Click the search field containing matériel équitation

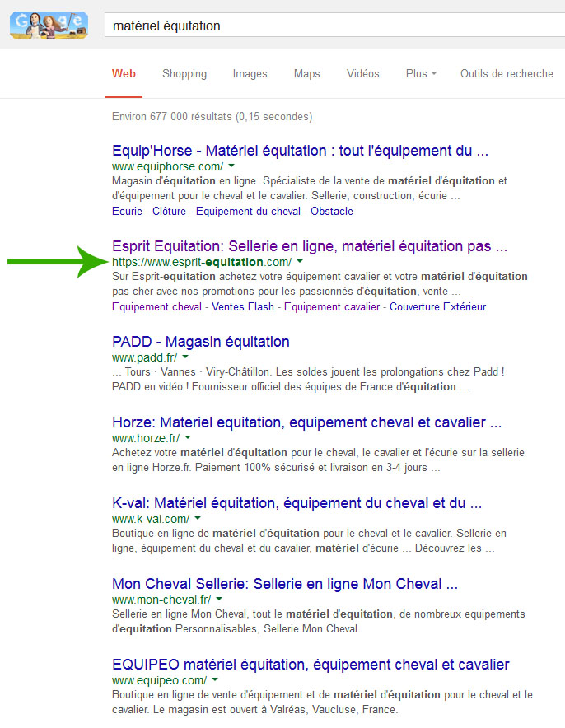click(334, 25)
